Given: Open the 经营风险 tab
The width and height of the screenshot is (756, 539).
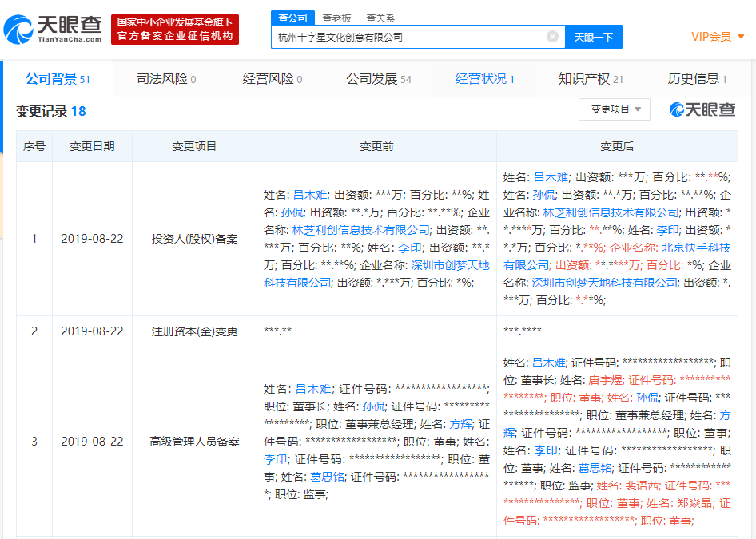Looking at the screenshot, I should click(272, 79).
